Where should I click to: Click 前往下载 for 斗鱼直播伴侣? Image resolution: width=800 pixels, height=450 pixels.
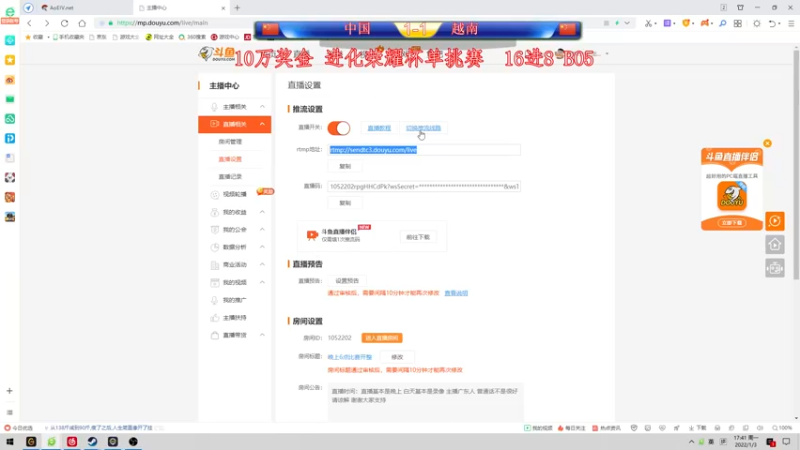pos(418,237)
